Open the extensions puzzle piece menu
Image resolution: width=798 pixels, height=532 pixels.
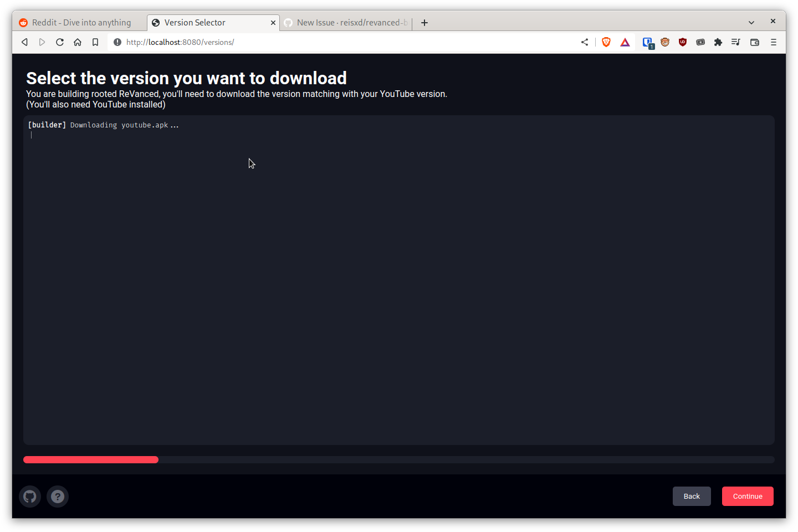point(718,42)
